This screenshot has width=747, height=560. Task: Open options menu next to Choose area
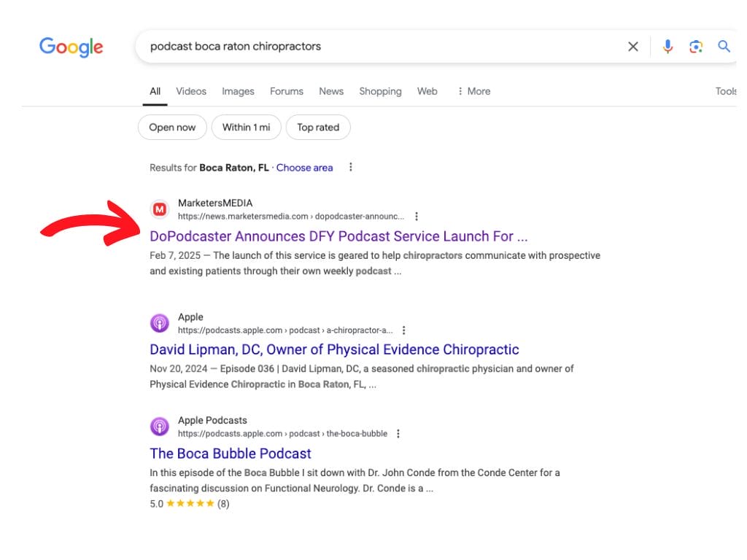click(x=351, y=168)
